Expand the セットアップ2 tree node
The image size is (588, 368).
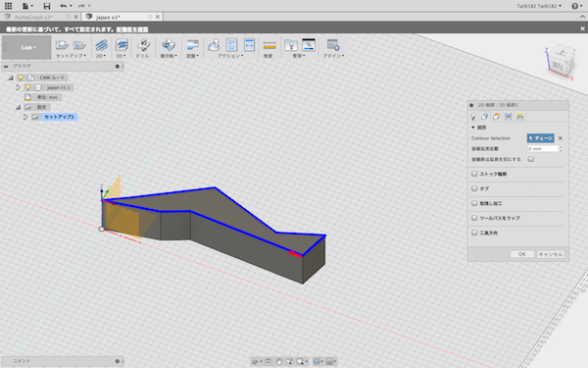click(x=25, y=117)
